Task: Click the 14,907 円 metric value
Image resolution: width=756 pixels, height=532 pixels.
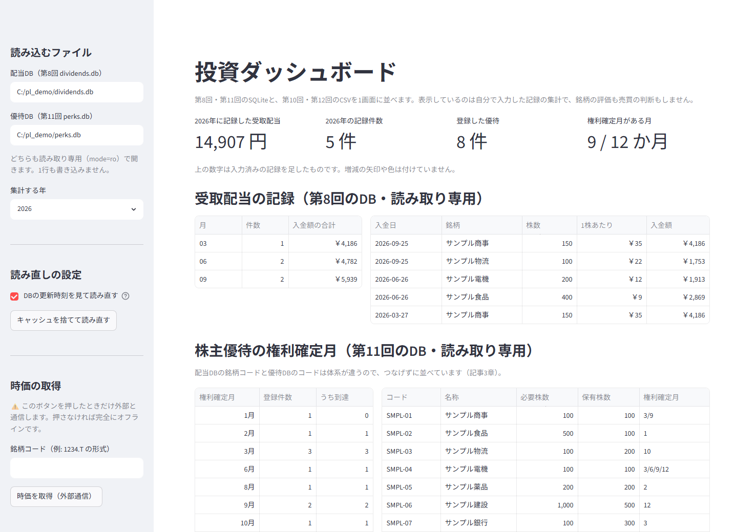Action: pyautogui.click(x=231, y=142)
